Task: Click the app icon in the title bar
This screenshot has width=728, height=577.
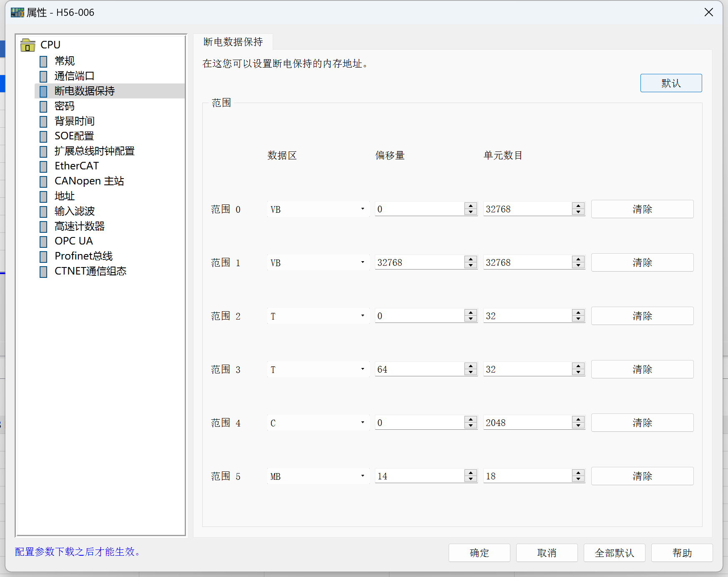Action: click(18, 13)
